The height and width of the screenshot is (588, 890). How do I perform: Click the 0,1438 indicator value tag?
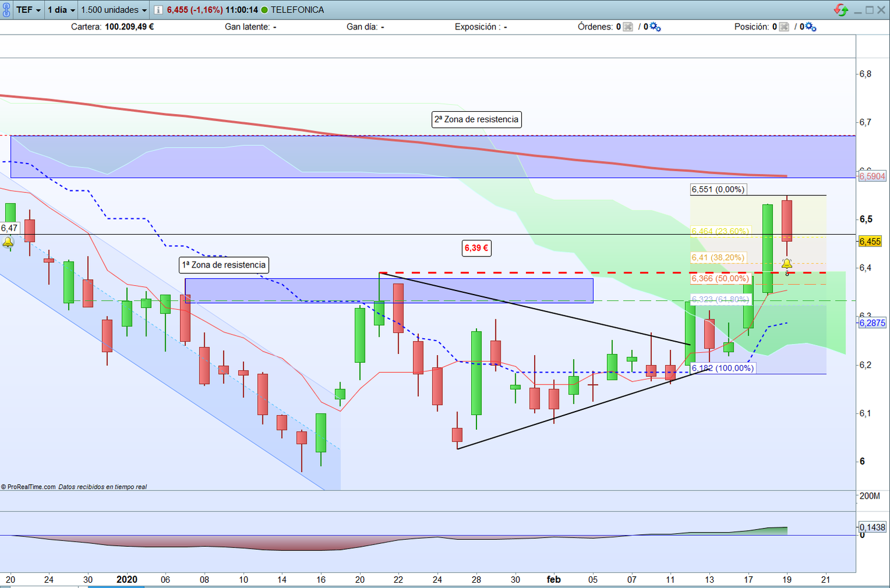click(x=872, y=527)
